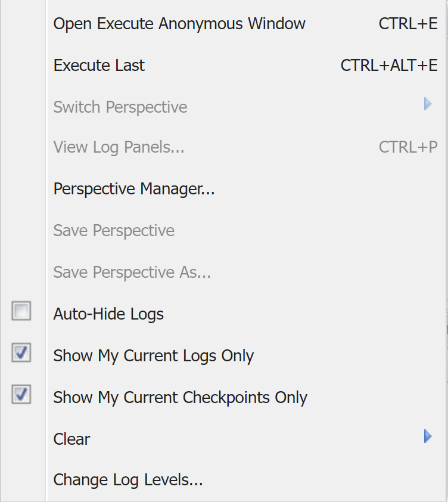Toggle Show My Current Checkpoints Only label

pyautogui.click(x=180, y=398)
